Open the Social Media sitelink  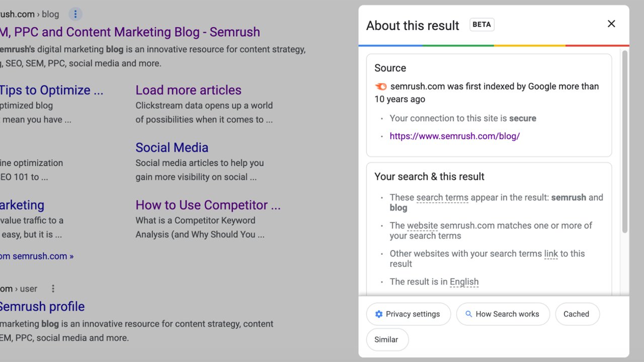click(x=172, y=148)
